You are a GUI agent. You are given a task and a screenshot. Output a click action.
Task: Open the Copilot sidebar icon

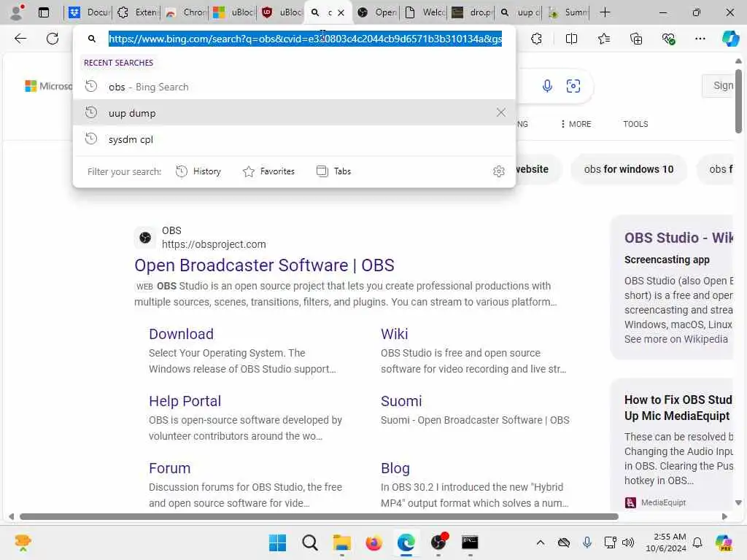[730, 39]
